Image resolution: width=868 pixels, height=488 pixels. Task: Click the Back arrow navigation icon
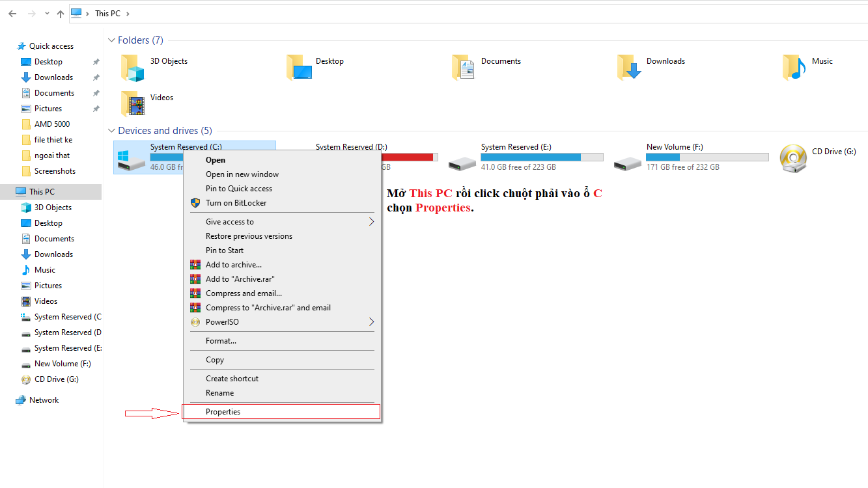tap(12, 14)
